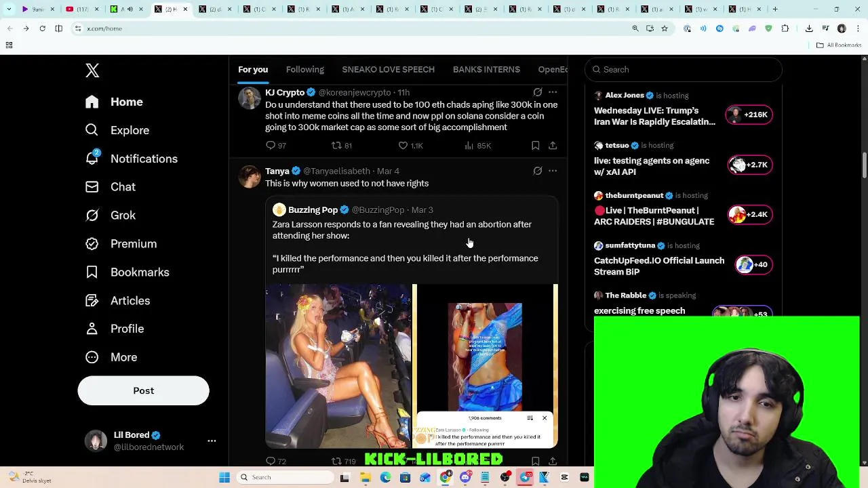Screen dimensions: 868x488
Task: Open the browser zoom magnifier icon
Action: click(x=635, y=28)
